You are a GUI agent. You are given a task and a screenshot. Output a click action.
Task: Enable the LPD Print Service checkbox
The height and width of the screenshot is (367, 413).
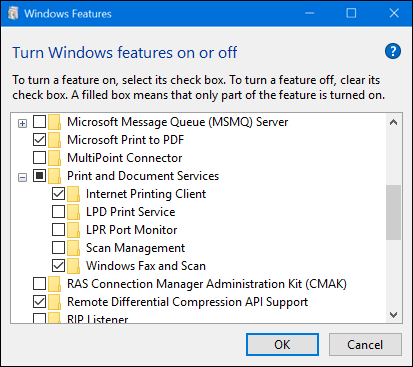[58, 212]
